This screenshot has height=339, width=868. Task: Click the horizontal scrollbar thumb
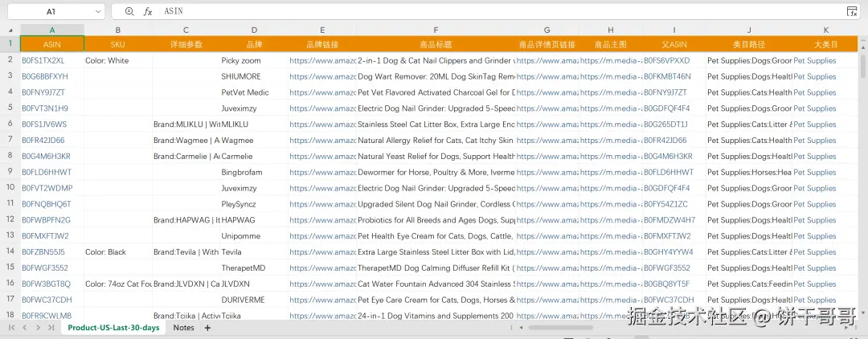click(560, 328)
